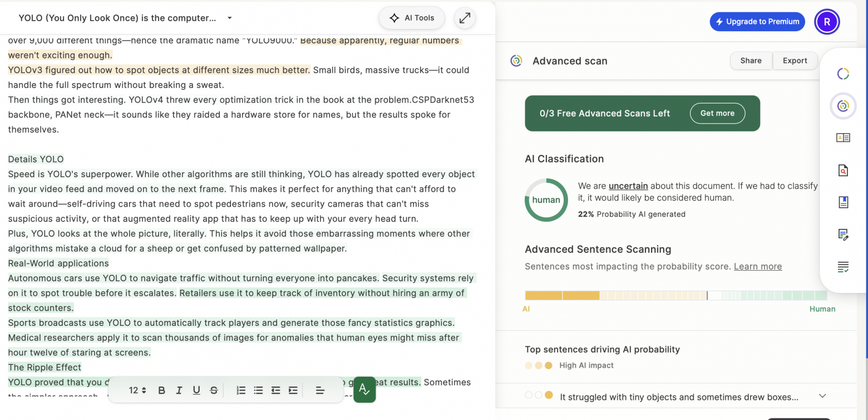Increase paragraph indent
This screenshot has height=420, width=868.
point(293,390)
